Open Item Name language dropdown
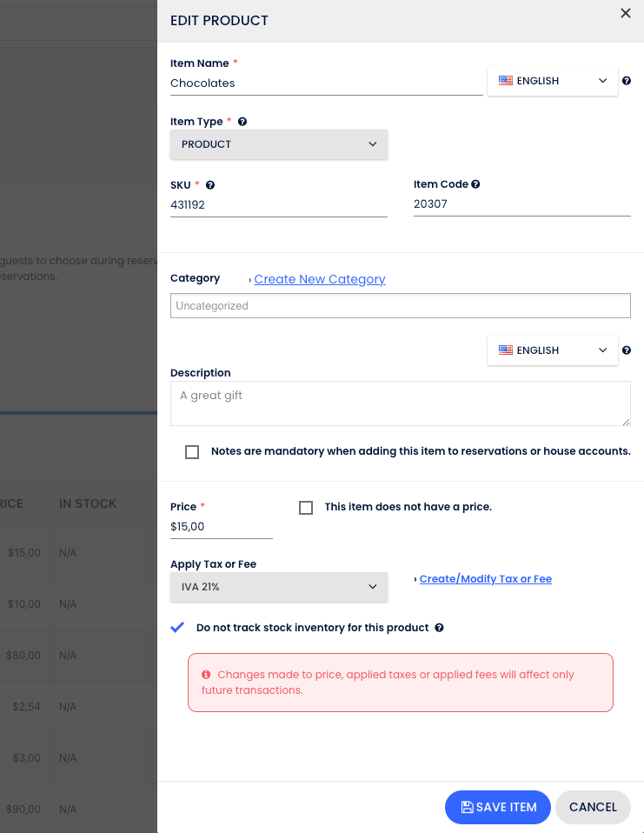Viewport: 644px width, 833px height. point(552,81)
